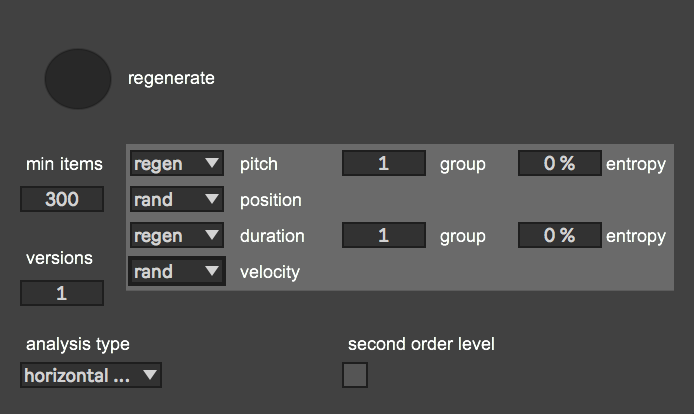
Task: Open the position mode dropdown
Action: coord(177,199)
